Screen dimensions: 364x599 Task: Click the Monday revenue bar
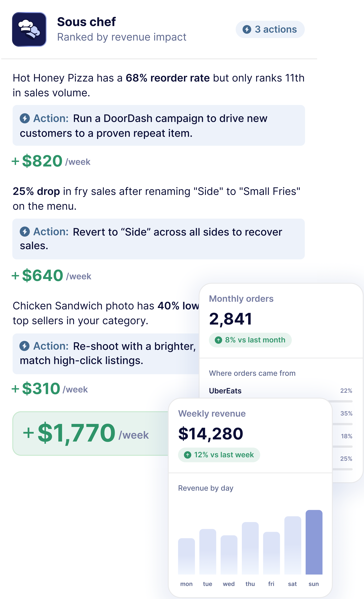click(x=186, y=556)
